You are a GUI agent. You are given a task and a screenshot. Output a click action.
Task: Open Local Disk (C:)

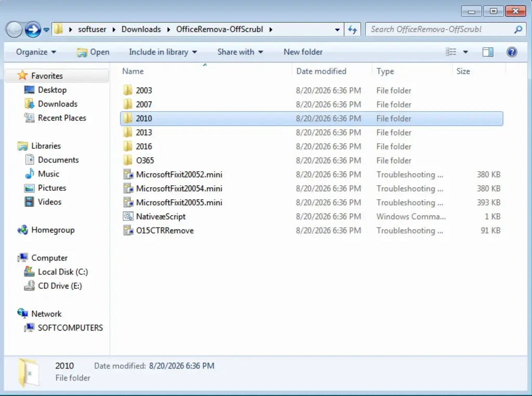(63, 272)
